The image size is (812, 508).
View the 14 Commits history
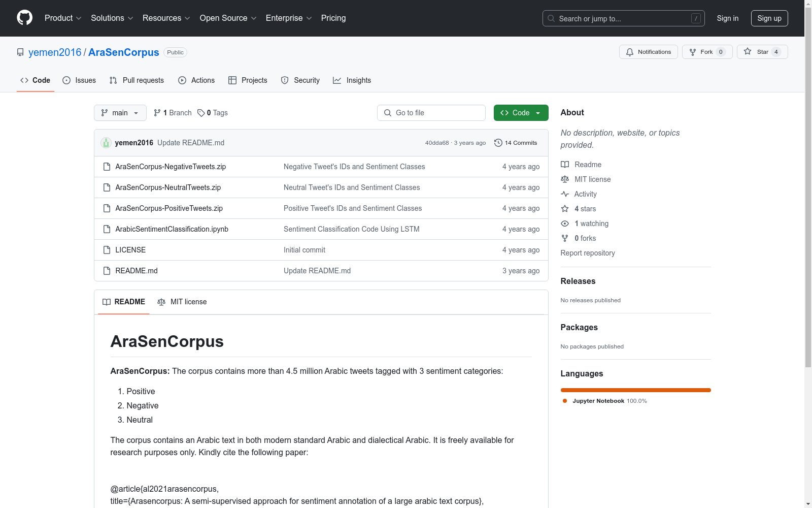pos(516,143)
